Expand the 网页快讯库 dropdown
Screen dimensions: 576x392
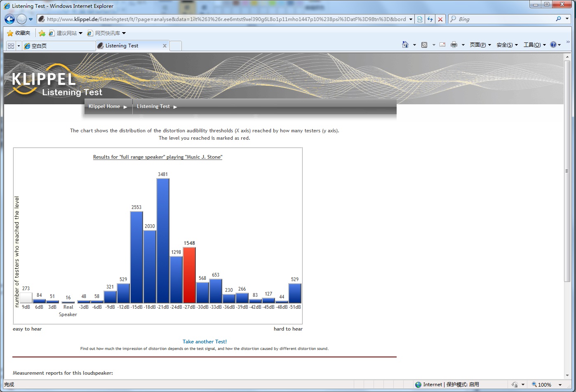pyautogui.click(x=124, y=33)
